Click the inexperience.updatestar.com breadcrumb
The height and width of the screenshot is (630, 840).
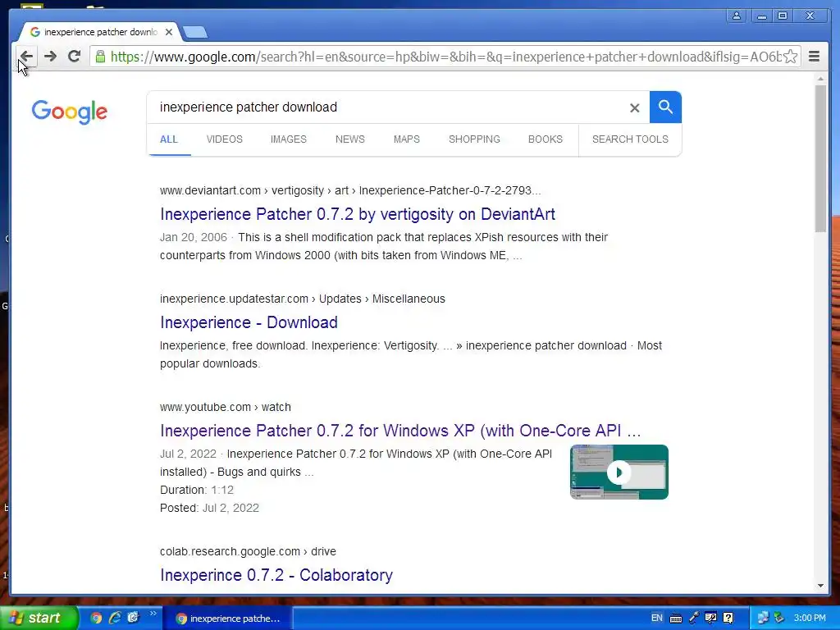pyautogui.click(x=302, y=299)
